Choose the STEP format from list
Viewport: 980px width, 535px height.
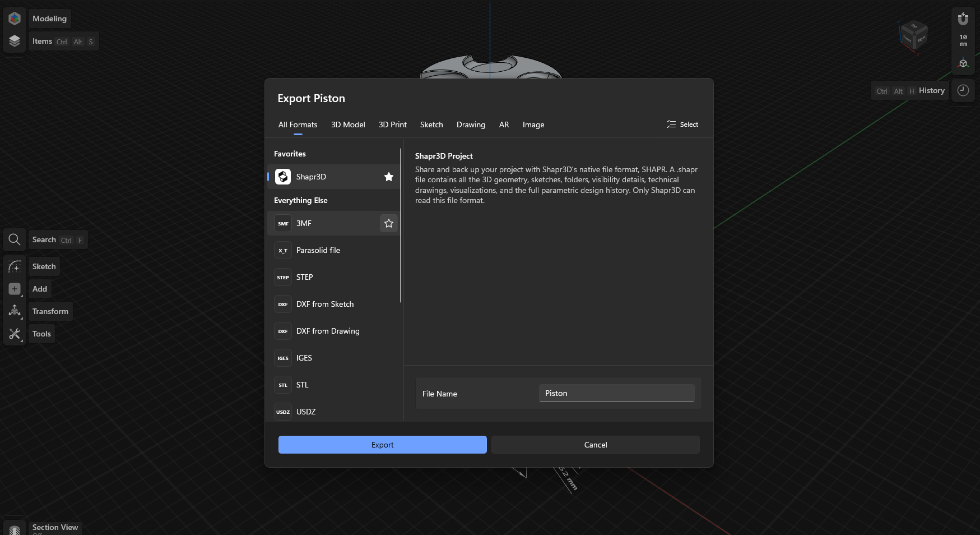pyautogui.click(x=305, y=278)
